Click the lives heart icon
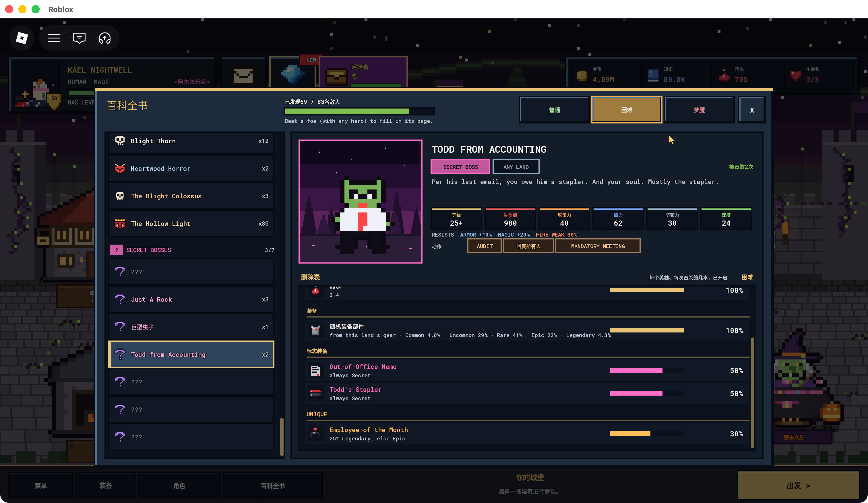868x503 pixels. click(x=795, y=75)
